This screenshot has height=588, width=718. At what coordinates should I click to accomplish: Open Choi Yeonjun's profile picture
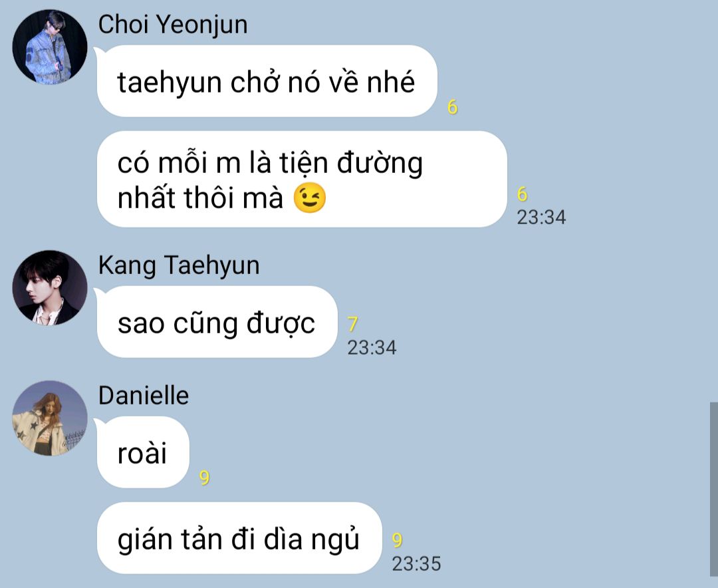[x=49, y=47]
